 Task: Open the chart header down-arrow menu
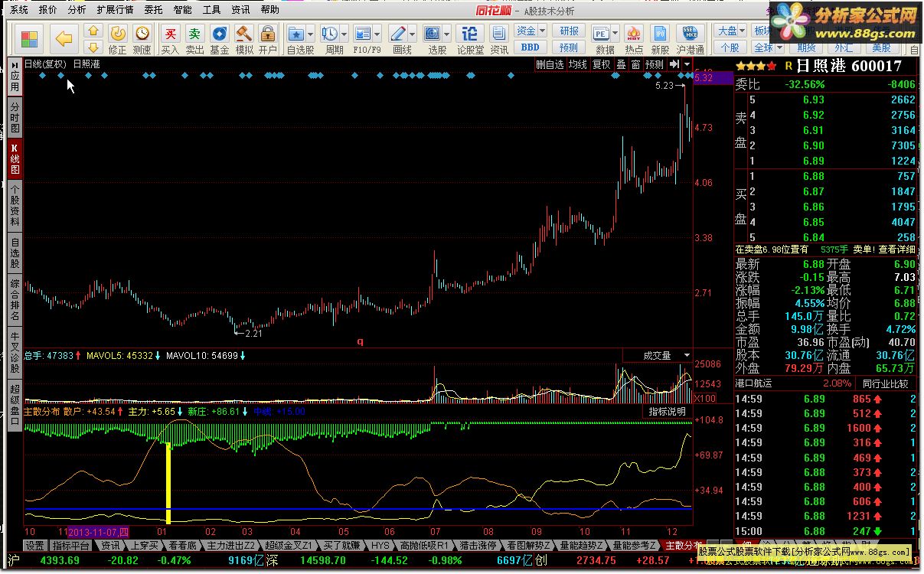click(x=687, y=64)
